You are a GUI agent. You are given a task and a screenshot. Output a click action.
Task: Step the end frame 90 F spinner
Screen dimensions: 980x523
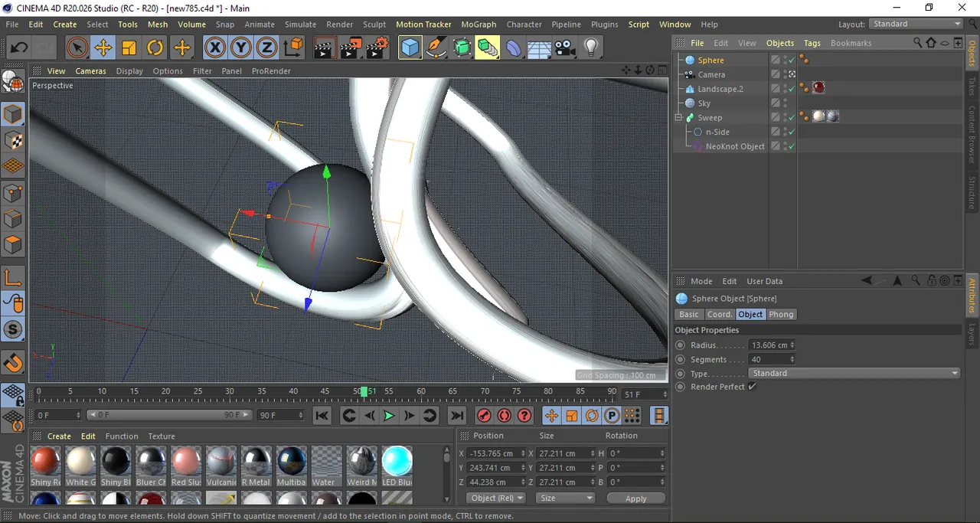[302, 415]
